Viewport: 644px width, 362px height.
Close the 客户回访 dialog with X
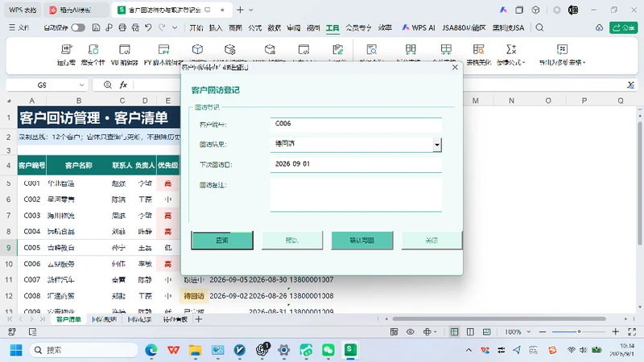455,68
